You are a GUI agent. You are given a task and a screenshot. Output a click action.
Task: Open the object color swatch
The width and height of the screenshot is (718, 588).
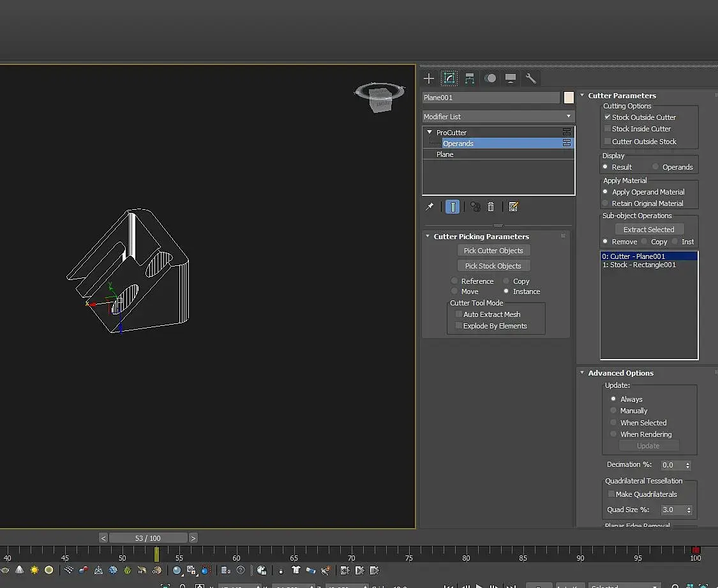click(x=569, y=98)
